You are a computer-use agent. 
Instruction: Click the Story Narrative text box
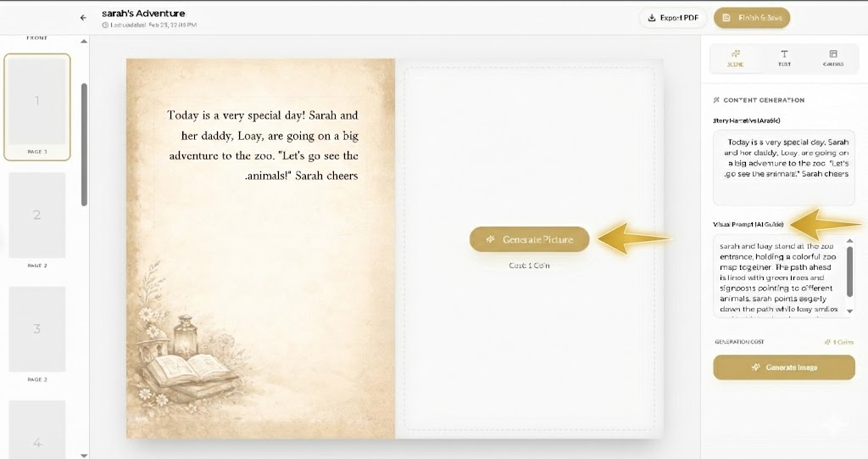click(783, 167)
